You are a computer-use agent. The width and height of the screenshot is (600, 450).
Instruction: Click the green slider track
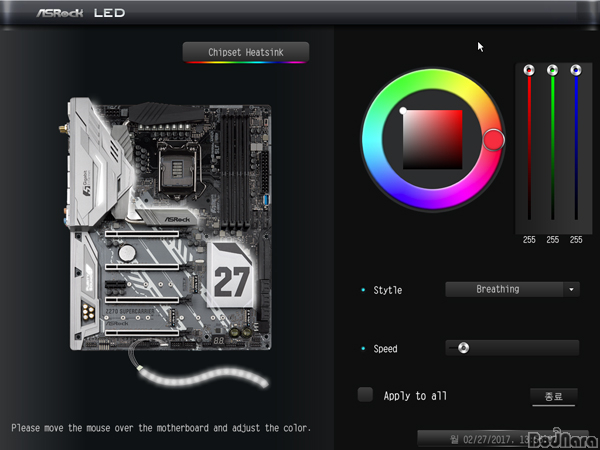(553, 148)
